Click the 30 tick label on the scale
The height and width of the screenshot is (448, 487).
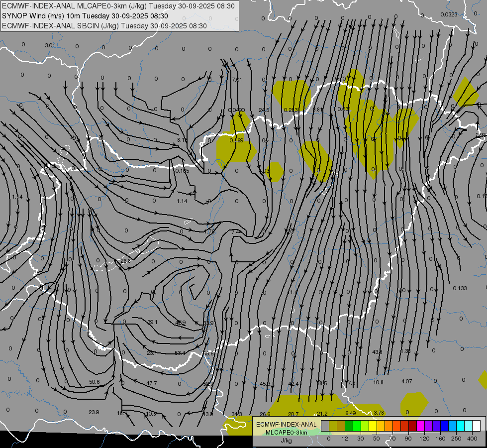click(x=361, y=439)
